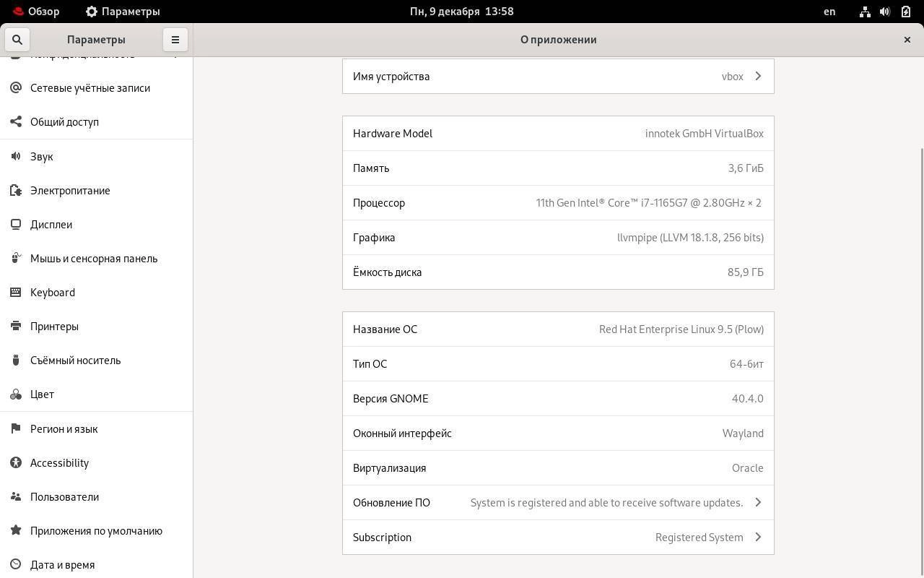Click the Процессор row value
924x578 pixels.
click(x=648, y=202)
